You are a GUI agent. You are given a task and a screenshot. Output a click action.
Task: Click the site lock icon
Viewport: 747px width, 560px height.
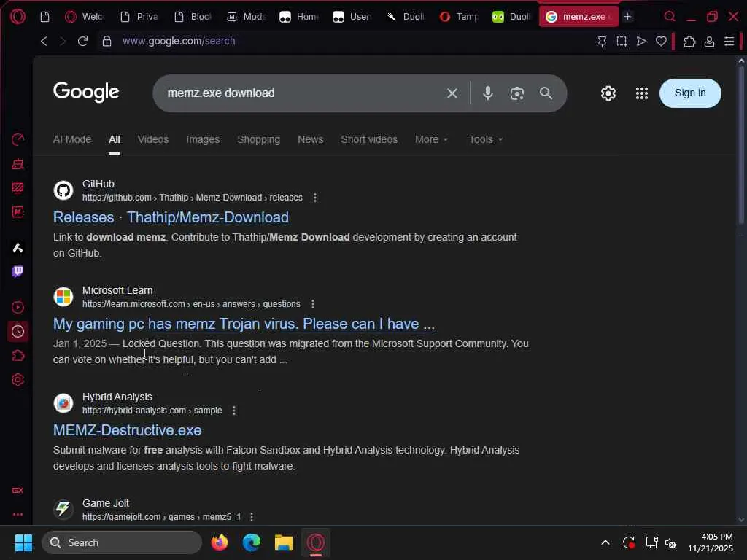point(107,42)
